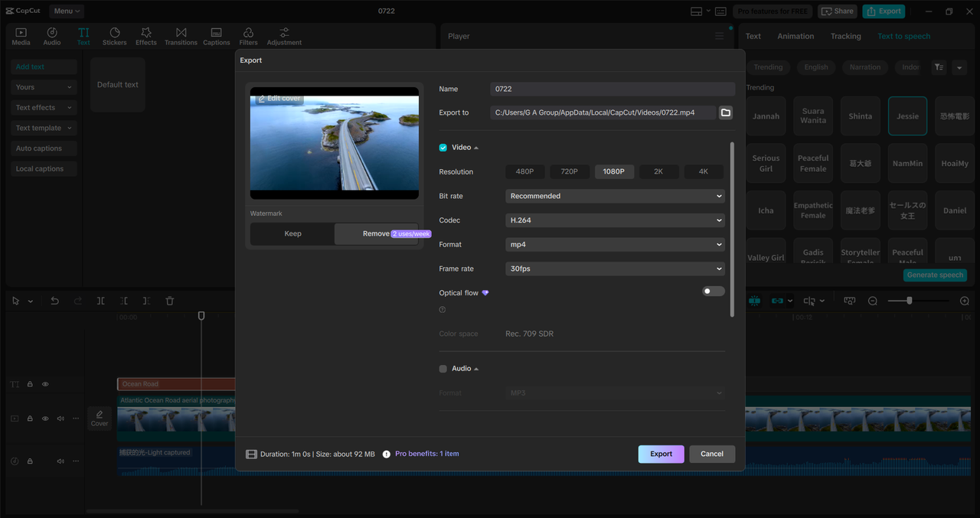The height and width of the screenshot is (518, 980).
Task: Click Edit cover on preview thumbnail
Action: [279, 99]
